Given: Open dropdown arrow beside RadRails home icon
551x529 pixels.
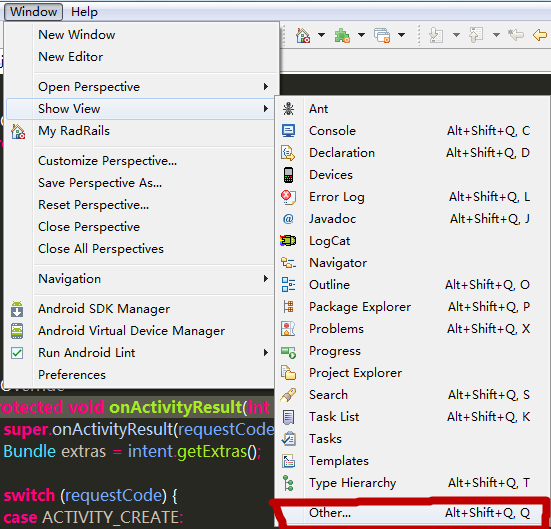Looking at the screenshot, I should (321, 35).
